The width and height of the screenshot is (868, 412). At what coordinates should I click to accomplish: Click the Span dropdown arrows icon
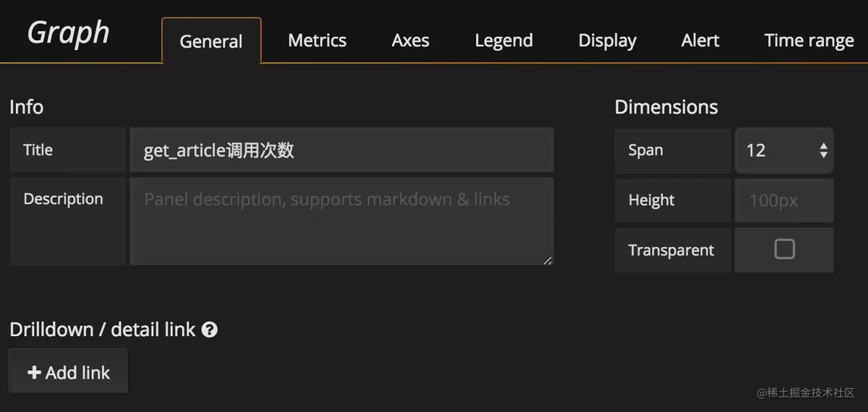click(x=823, y=150)
